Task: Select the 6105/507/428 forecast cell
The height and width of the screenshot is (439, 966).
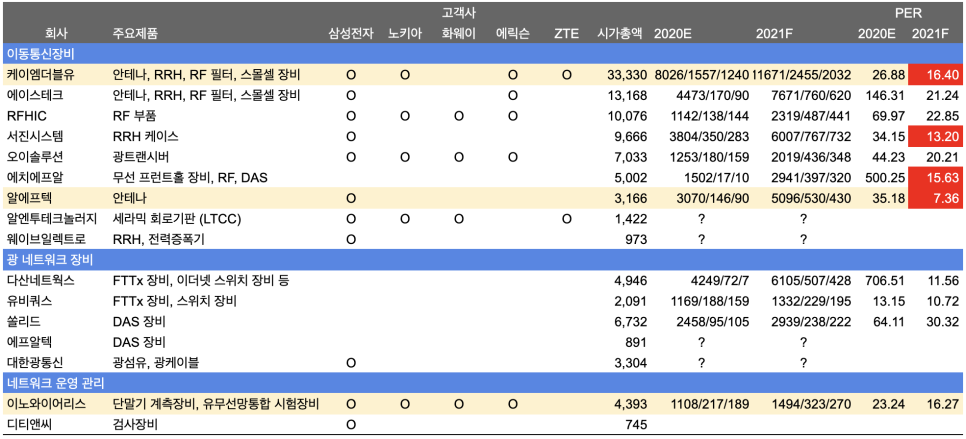Action: tap(811, 281)
